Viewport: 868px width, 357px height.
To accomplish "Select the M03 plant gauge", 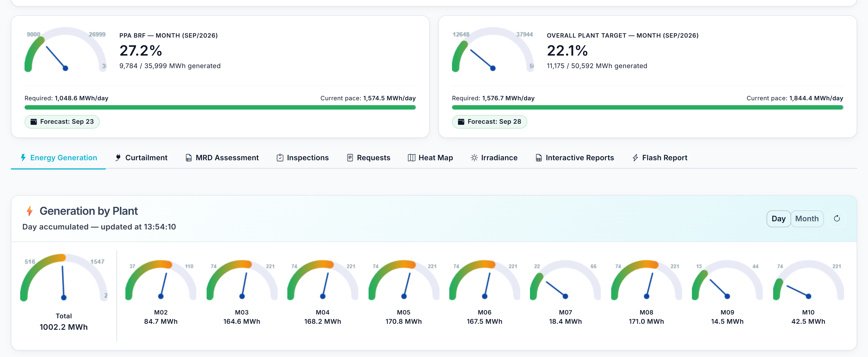I will (x=242, y=280).
